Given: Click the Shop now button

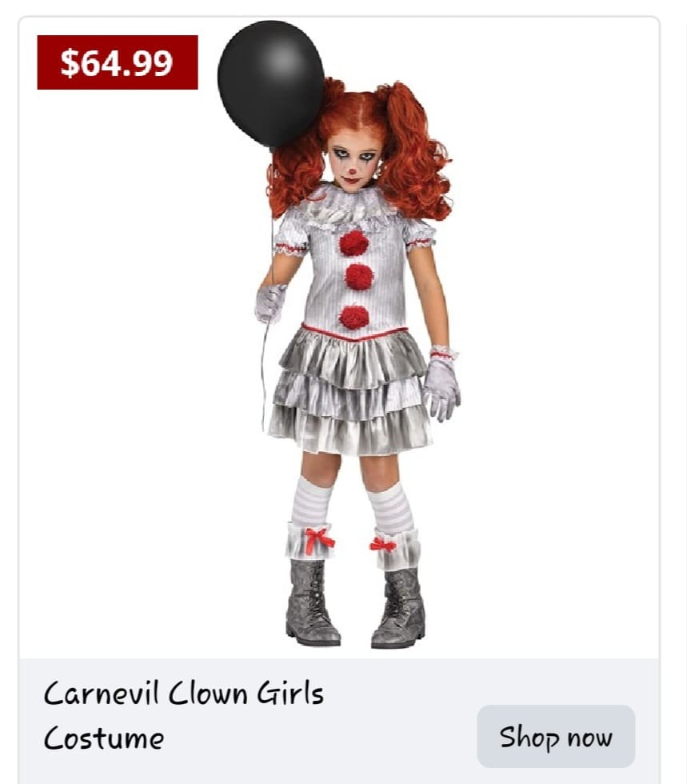Looking at the screenshot, I should [x=556, y=736].
